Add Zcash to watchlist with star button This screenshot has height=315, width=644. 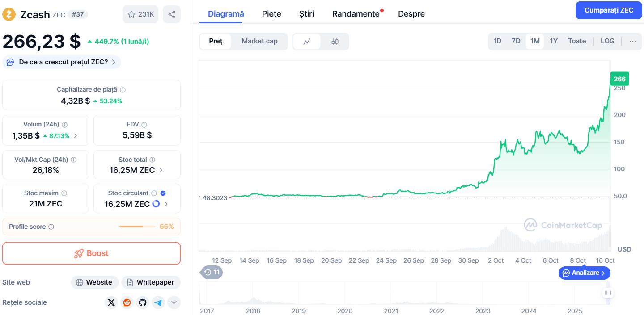140,14
